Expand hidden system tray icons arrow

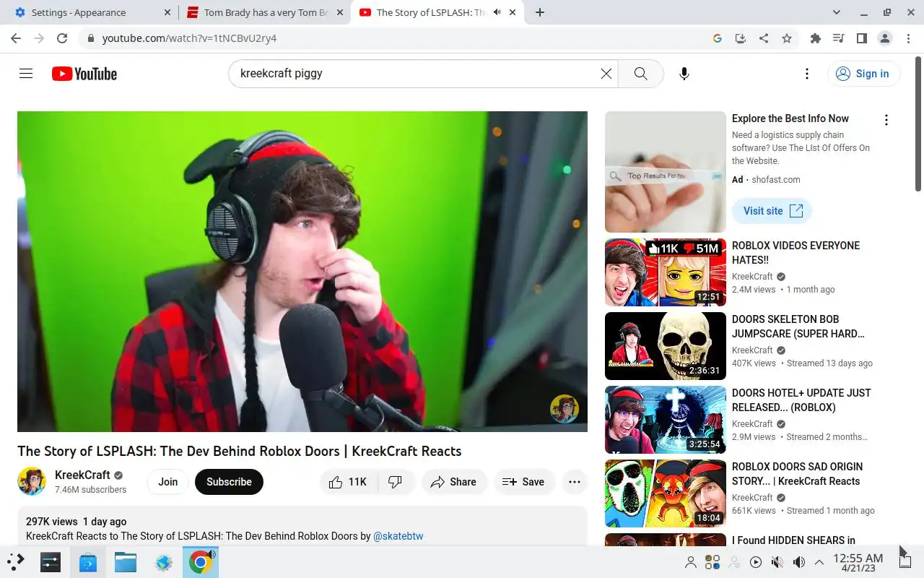click(819, 562)
